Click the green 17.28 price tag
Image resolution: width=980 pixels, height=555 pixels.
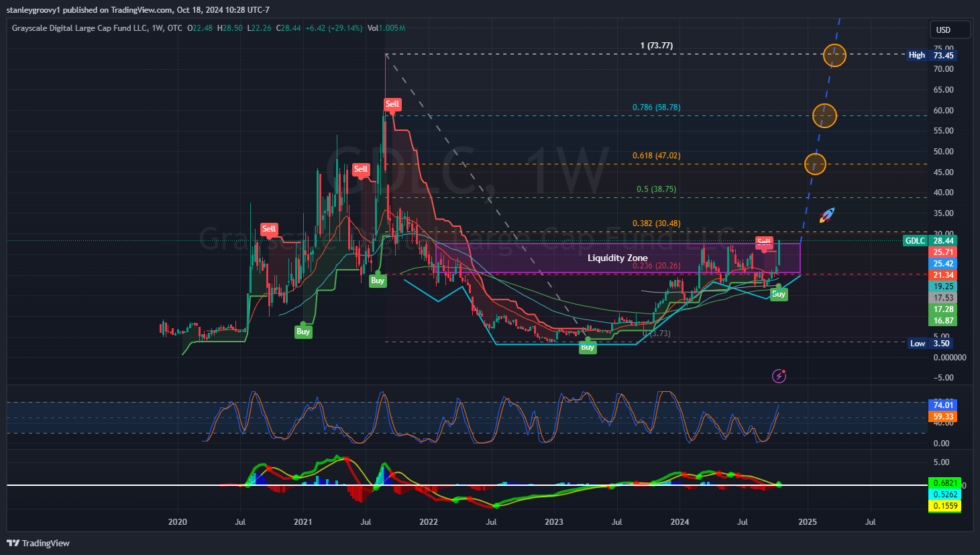943,309
